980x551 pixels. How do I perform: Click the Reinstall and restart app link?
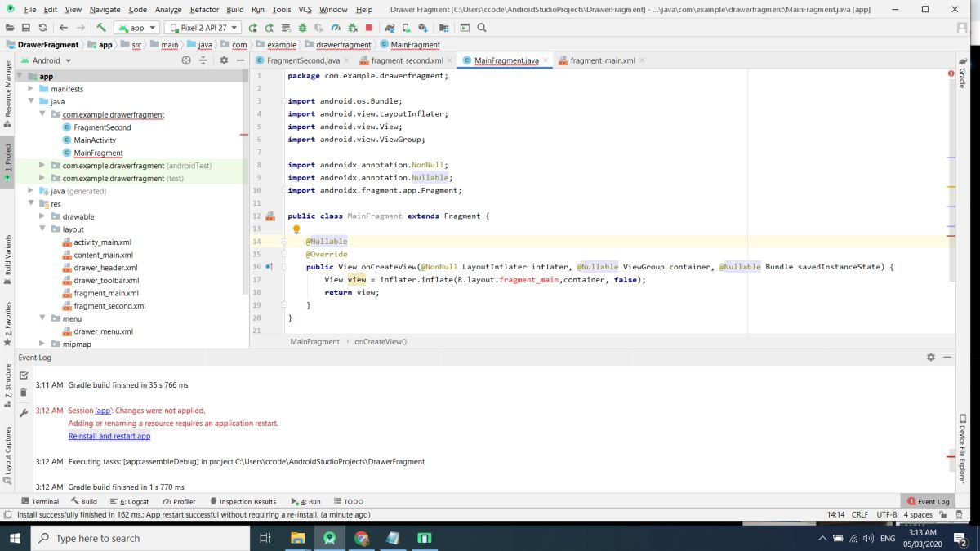pyautogui.click(x=109, y=436)
